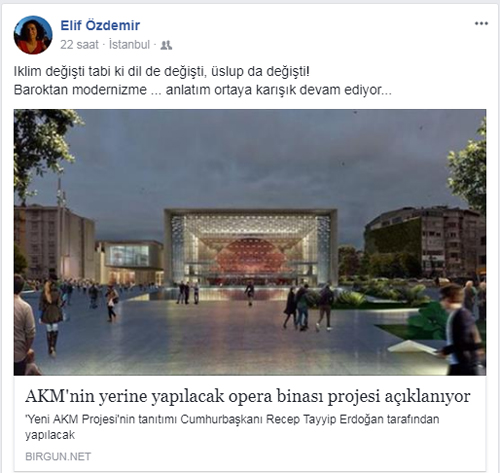The image size is (500, 473).
Task: Click the group of three people near the plaza center
Action: [x=308, y=307]
